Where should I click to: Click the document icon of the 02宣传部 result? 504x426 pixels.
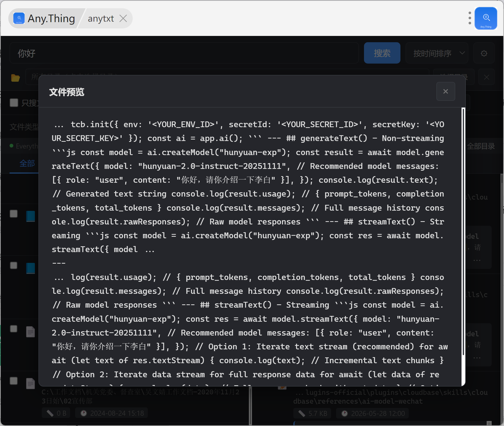31,383
